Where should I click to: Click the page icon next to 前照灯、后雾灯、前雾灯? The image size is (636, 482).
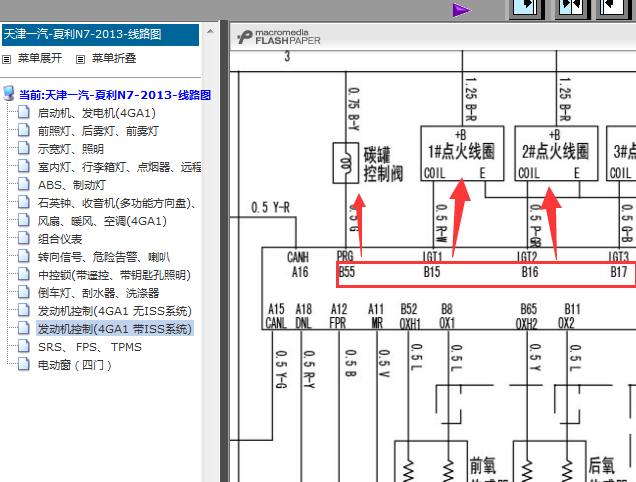24,130
